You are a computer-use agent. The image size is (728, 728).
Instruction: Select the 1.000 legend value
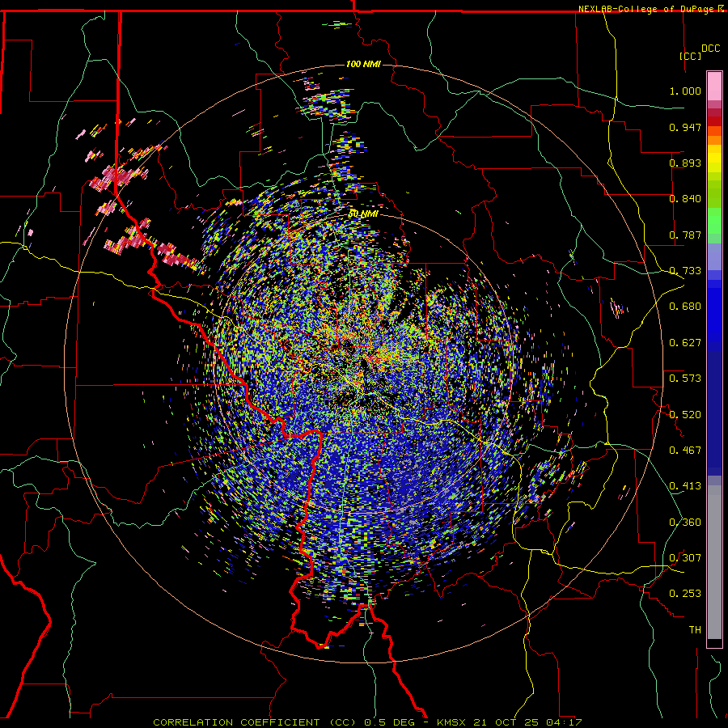(685, 91)
